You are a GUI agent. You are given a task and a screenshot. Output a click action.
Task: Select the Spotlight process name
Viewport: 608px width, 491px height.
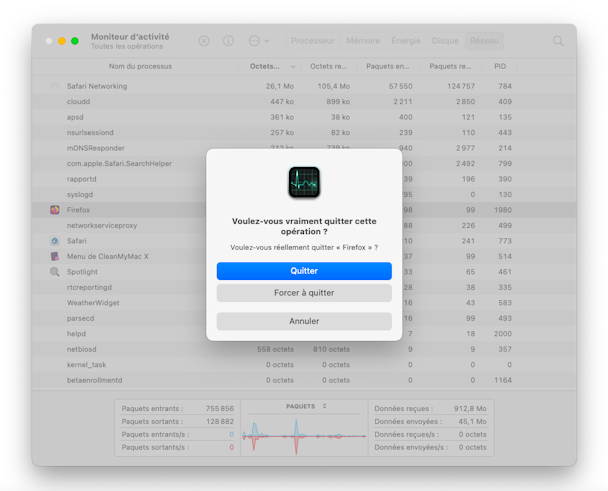click(82, 272)
